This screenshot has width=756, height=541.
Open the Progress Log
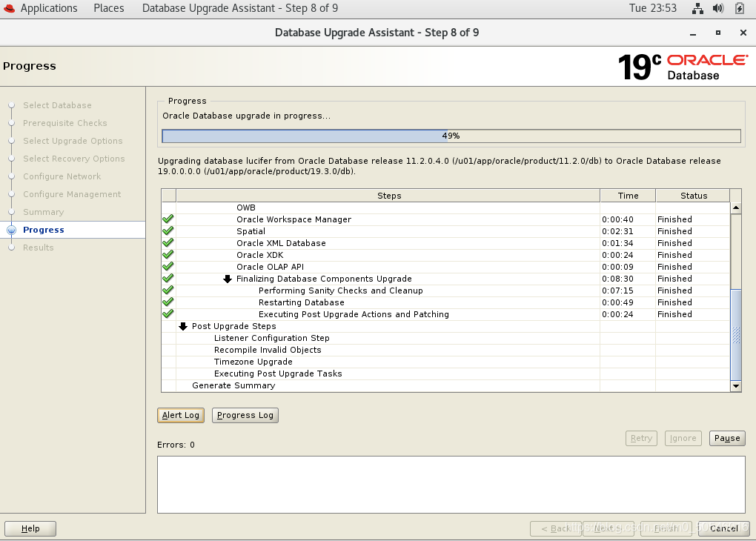coord(245,415)
